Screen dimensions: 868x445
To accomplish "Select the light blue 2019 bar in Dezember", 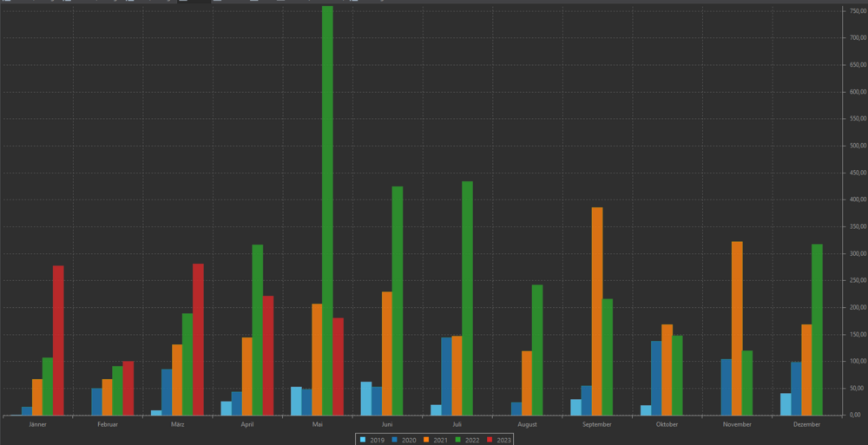I will pyautogui.click(x=786, y=404).
